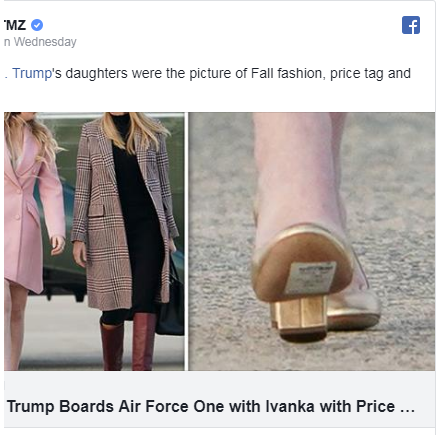The height and width of the screenshot is (435, 436).
Task: Click the red knee-high boots
Action: coord(128,342)
